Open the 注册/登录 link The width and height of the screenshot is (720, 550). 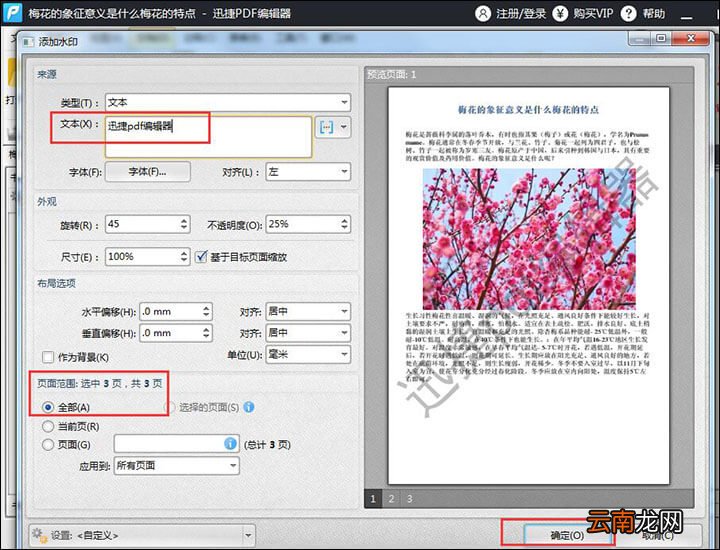tap(521, 14)
